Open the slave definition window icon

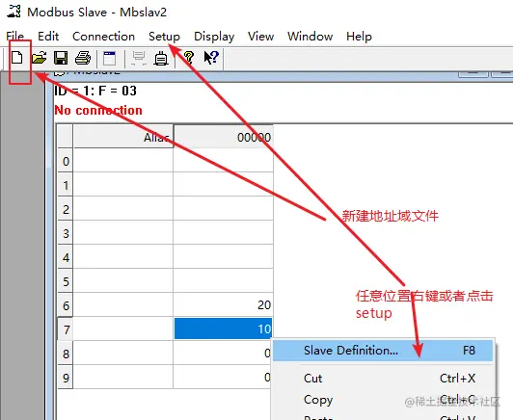point(109,58)
